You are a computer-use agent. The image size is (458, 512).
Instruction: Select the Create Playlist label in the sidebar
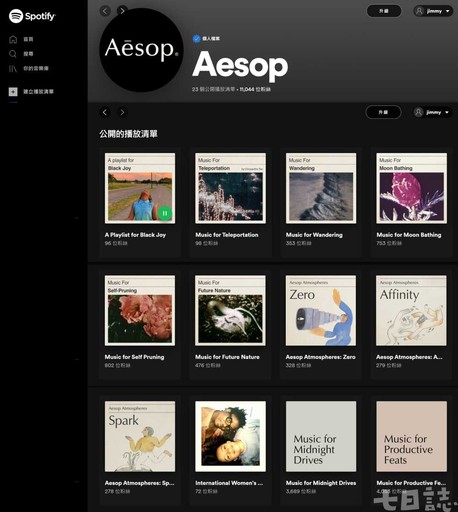pyautogui.click(x=38, y=92)
